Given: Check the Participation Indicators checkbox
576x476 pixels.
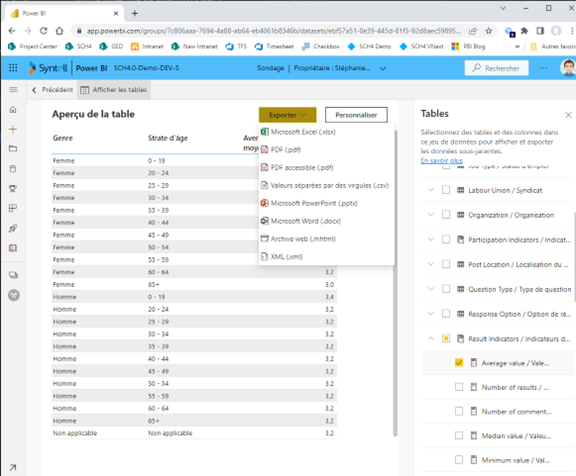Looking at the screenshot, I should 446,239.
